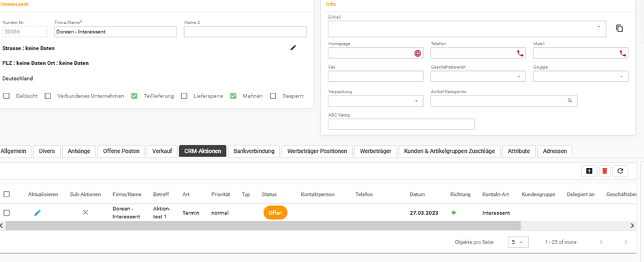The height and width of the screenshot is (262, 644).
Task: Click the green direction arrow in the row
Action: pos(454,213)
